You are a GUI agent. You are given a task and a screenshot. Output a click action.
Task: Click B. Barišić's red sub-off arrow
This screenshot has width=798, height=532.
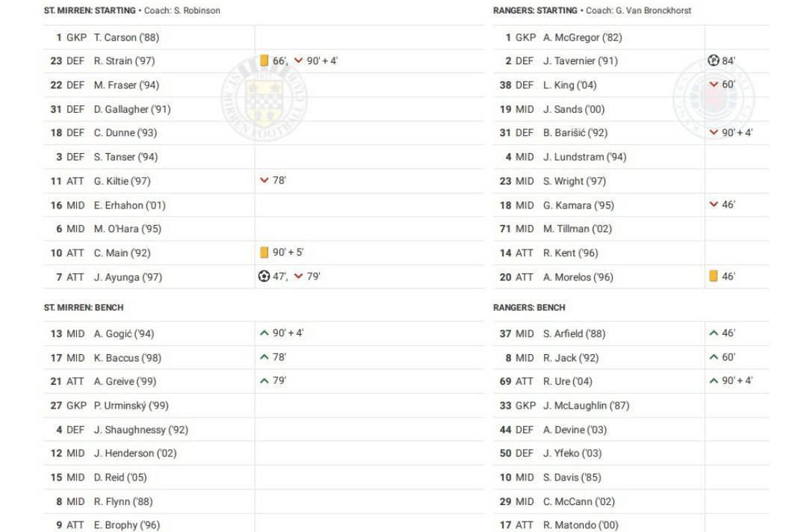pyautogui.click(x=713, y=133)
